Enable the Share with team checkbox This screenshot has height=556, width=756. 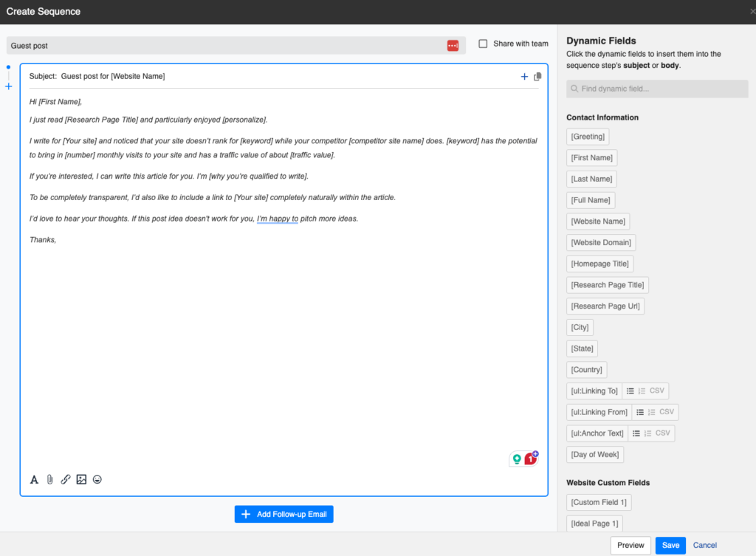481,44
